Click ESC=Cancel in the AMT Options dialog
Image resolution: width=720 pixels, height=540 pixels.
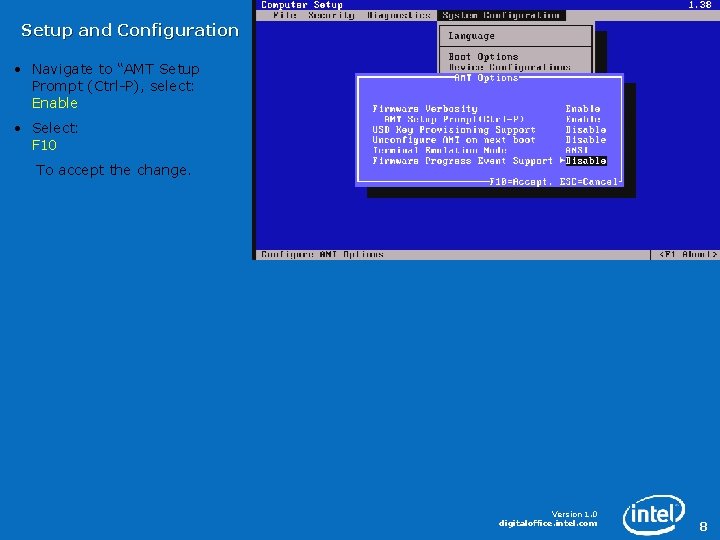tap(589, 182)
